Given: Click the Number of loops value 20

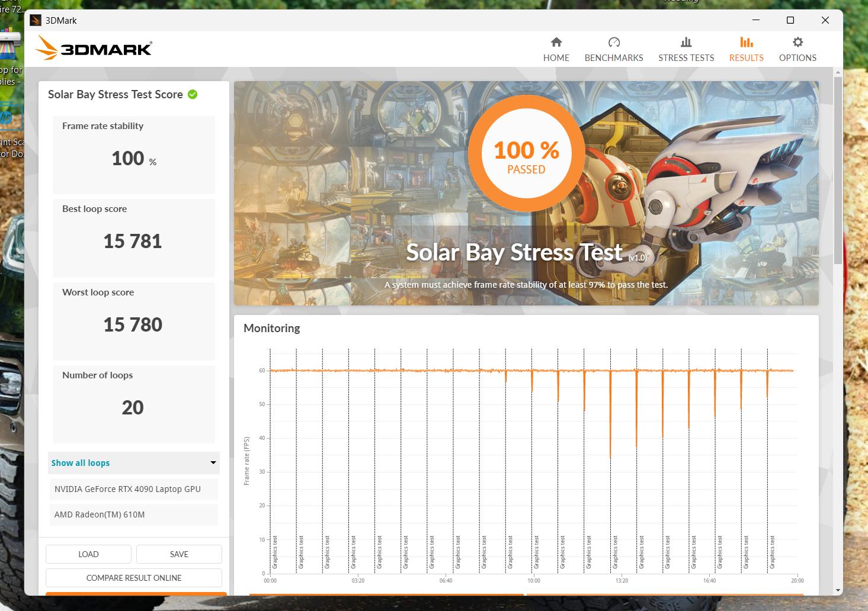Looking at the screenshot, I should click(133, 408).
